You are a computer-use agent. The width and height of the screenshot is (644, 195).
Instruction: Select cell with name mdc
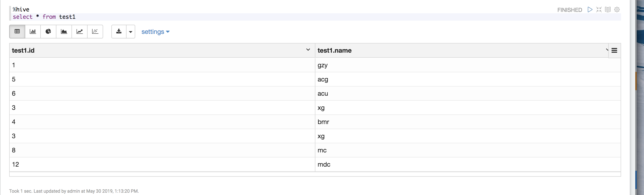click(x=468, y=164)
